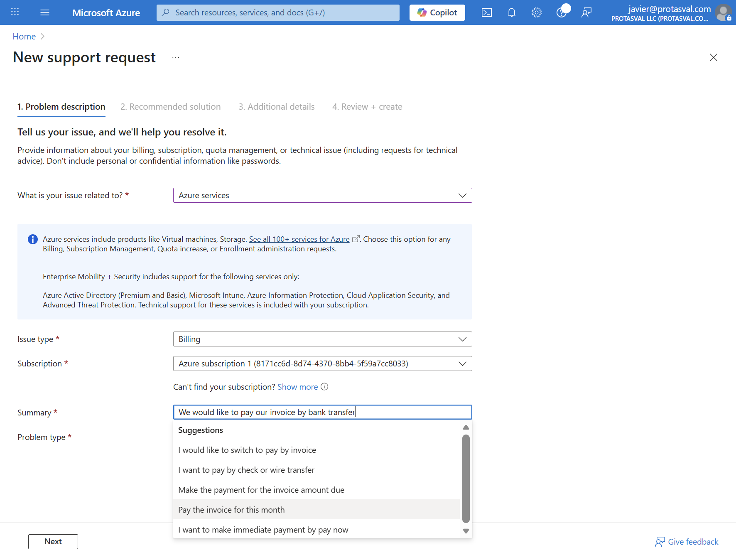
Task: Open the more options ellipsis beside title
Action: (x=176, y=57)
